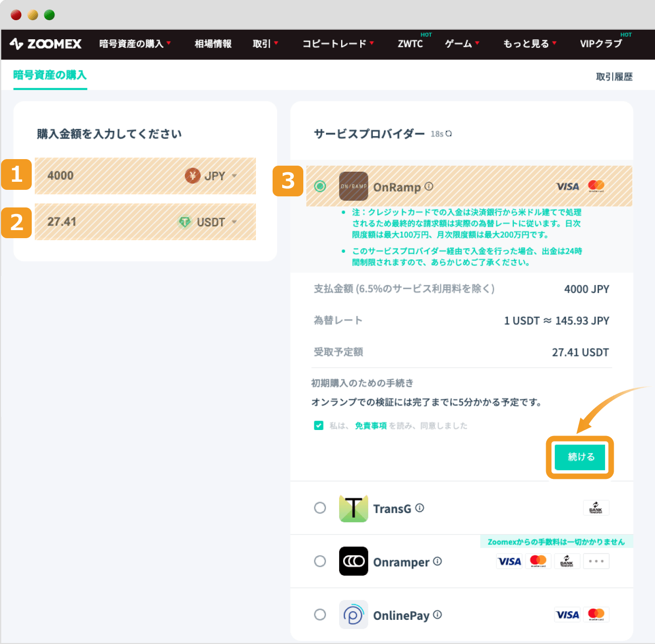
Task: Select the Onramper radio button
Action: (320, 561)
